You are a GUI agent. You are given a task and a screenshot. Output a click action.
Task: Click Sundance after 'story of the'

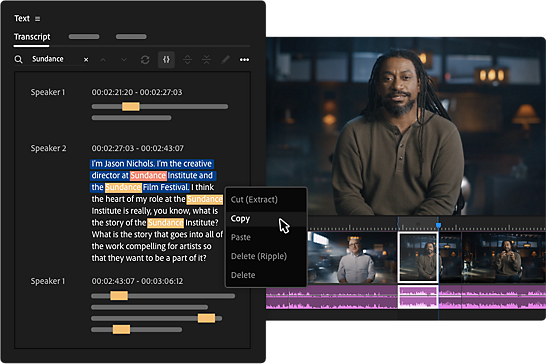pyautogui.click(x=165, y=223)
